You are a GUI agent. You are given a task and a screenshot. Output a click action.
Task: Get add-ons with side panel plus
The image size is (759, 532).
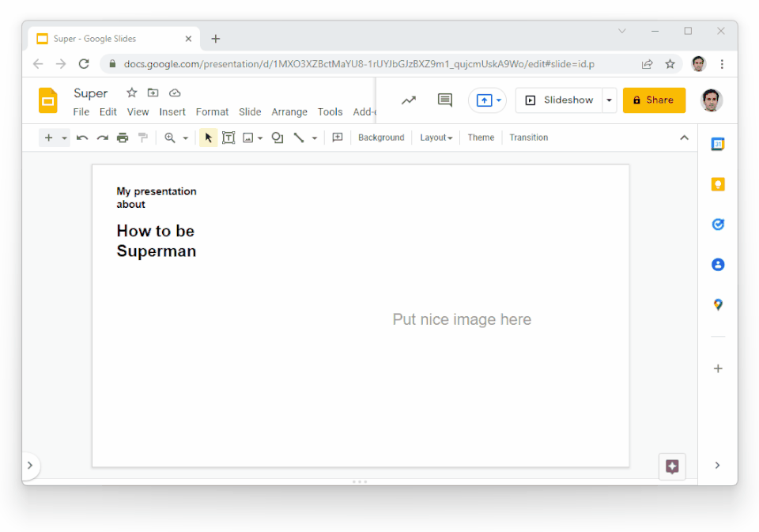pyautogui.click(x=718, y=369)
